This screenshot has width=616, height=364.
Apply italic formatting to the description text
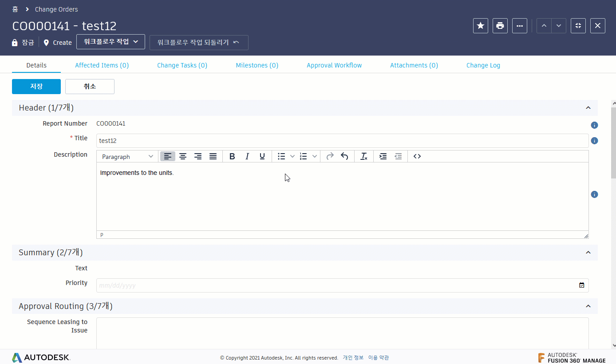click(x=247, y=156)
